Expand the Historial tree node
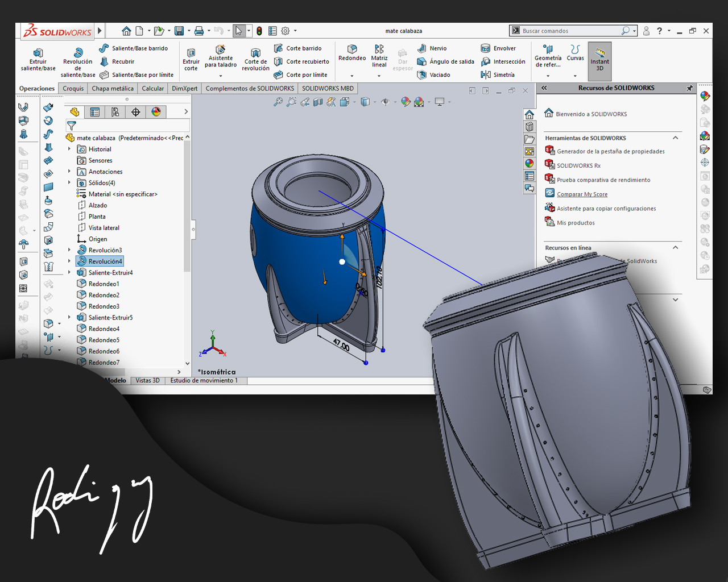This screenshot has width=728, height=582. tap(70, 149)
